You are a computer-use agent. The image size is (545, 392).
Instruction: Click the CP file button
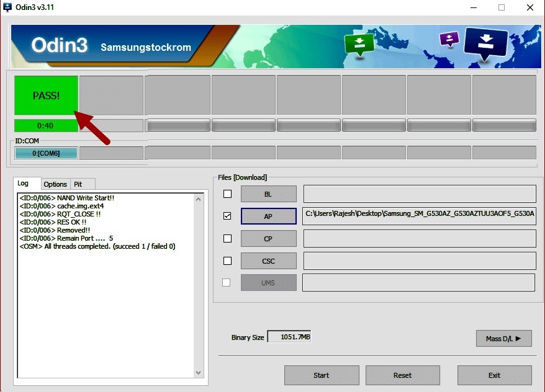pos(269,239)
